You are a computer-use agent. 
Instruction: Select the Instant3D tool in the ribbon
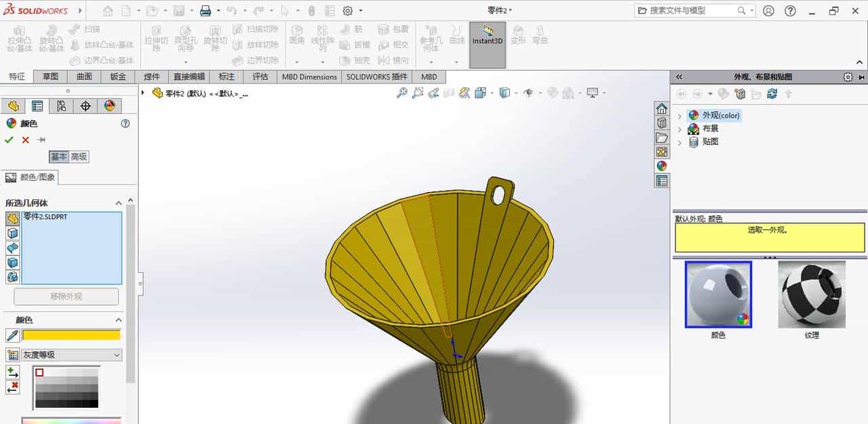487,41
